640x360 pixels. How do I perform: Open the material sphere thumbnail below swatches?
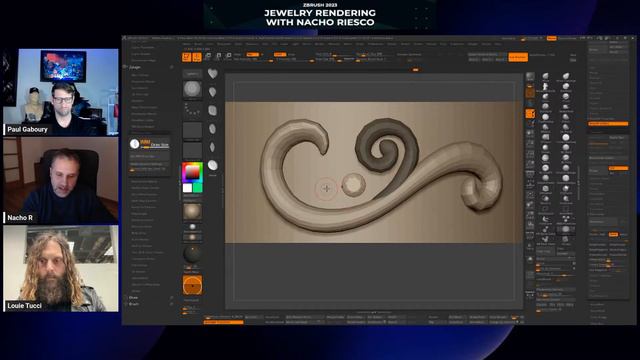click(192, 211)
